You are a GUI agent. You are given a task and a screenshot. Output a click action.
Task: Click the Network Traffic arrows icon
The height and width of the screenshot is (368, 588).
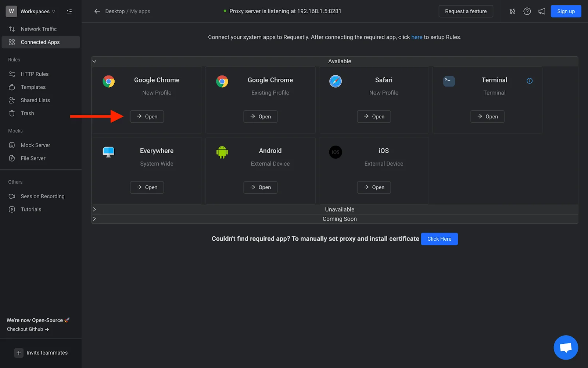(12, 29)
